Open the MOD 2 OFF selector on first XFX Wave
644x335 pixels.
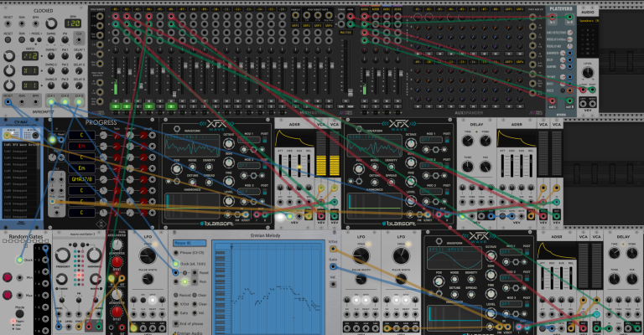[x=248, y=166]
